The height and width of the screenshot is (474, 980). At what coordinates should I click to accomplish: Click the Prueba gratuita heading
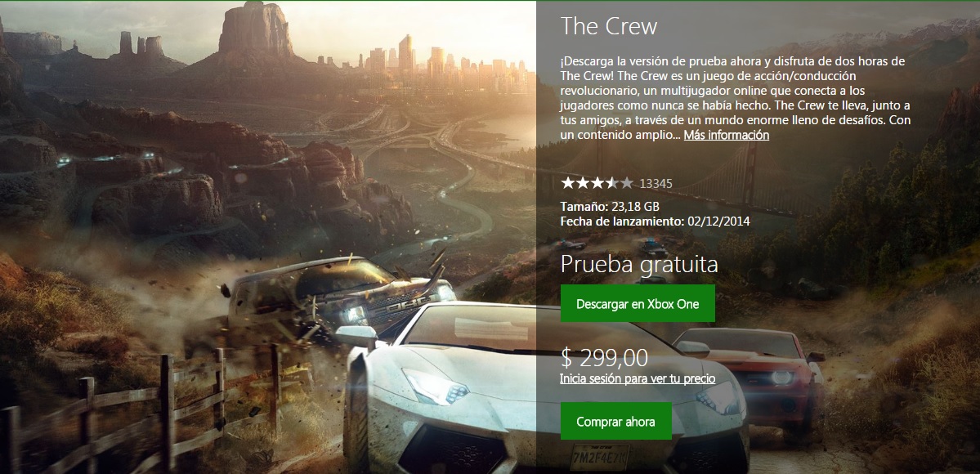tap(638, 265)
